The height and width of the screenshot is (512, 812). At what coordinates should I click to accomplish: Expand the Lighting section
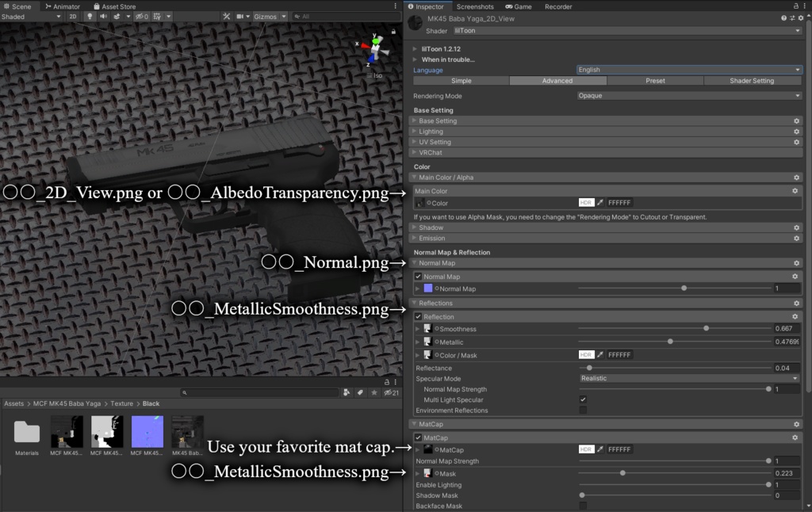pos(606,132)
